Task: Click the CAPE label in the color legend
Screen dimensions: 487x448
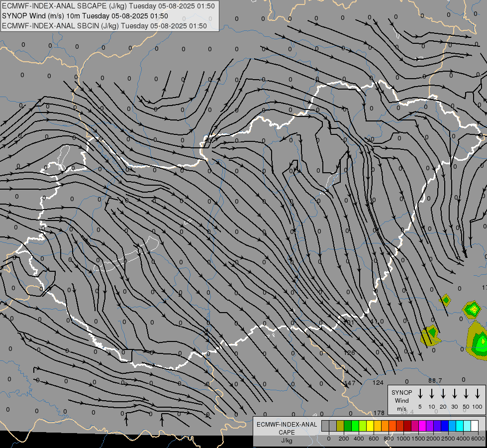Action: click(287, 433)
